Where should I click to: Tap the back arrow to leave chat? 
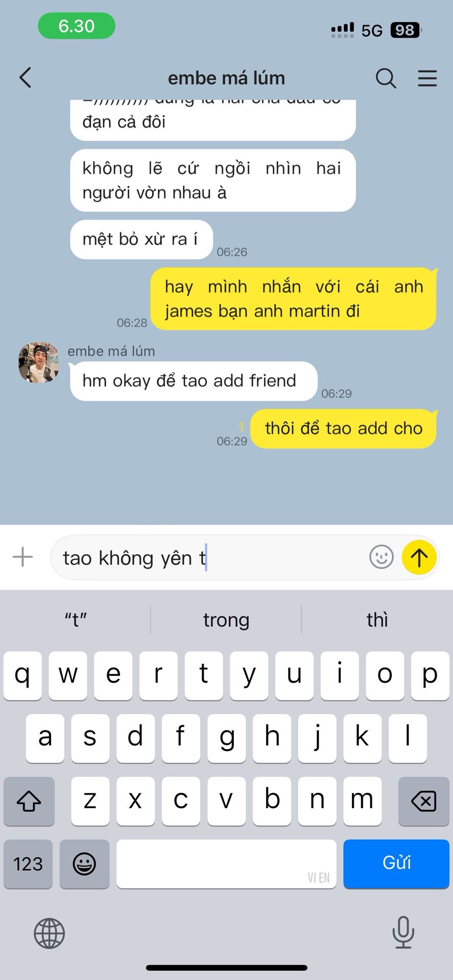26,78
